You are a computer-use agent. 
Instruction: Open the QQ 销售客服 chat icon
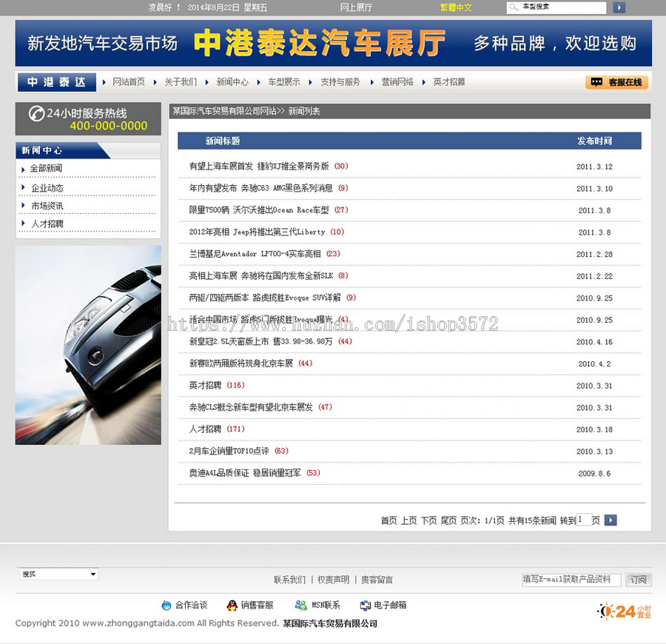pyautogui.click(x=231, y=605)
